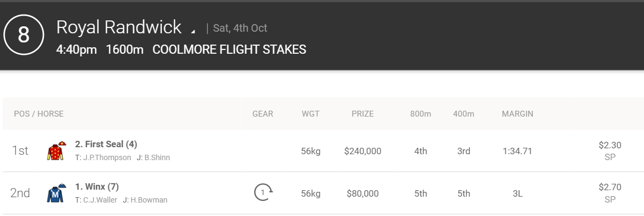Select trainer J.P.Thompson
This screenshot has height=216, width=644.
click(x=103, y=157)
